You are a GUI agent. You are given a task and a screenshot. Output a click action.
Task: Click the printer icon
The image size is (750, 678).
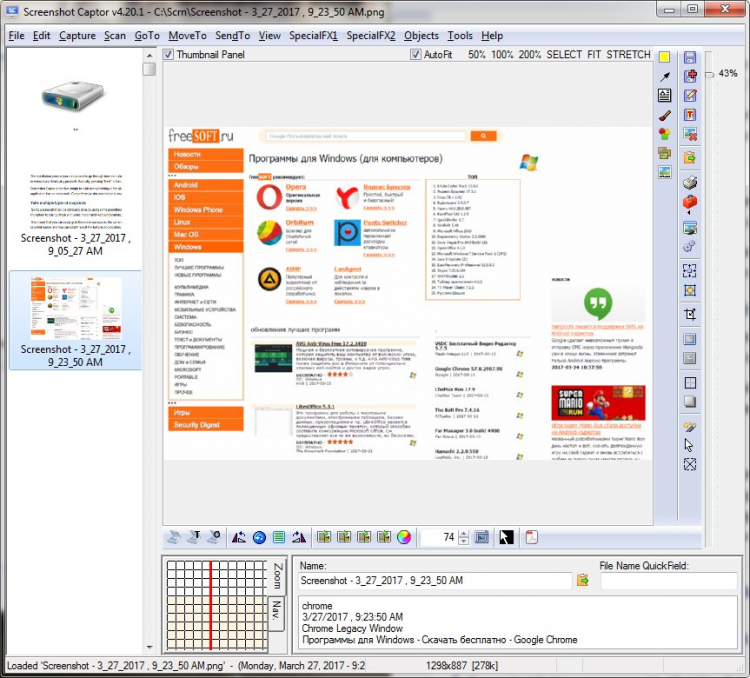(x=690, y=182)
